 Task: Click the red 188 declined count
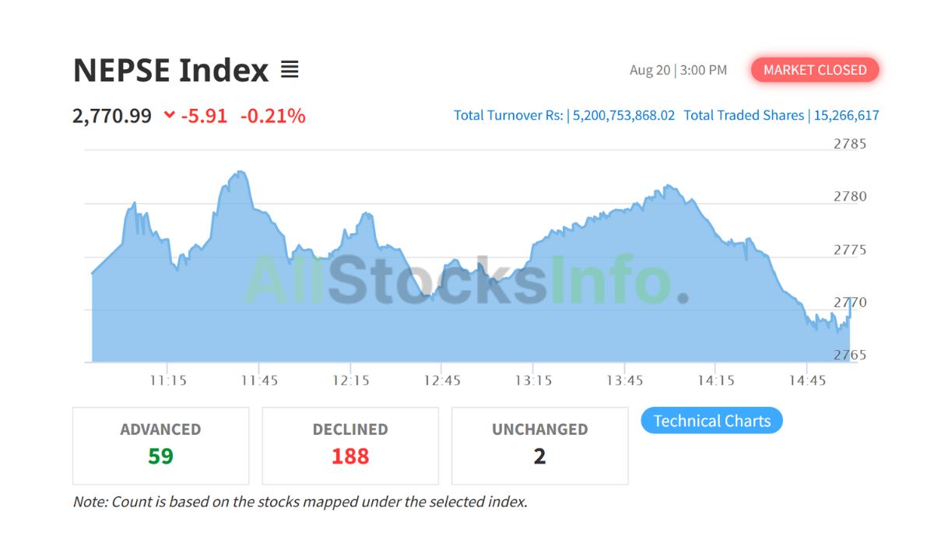point(350,457)
